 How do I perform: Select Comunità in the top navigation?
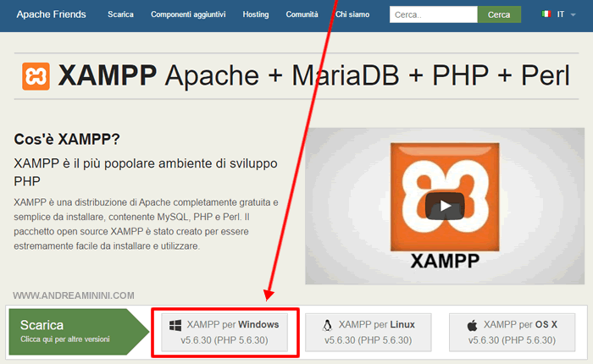(x=302, y=14)
